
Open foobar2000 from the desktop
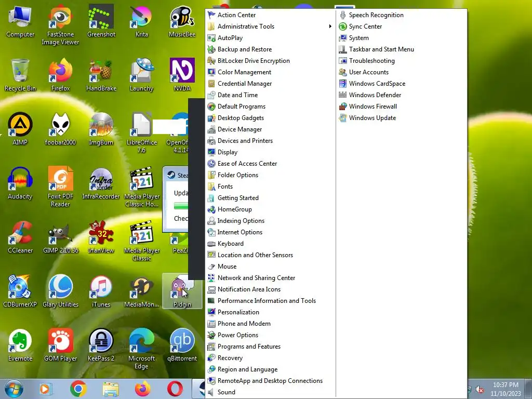60,129
